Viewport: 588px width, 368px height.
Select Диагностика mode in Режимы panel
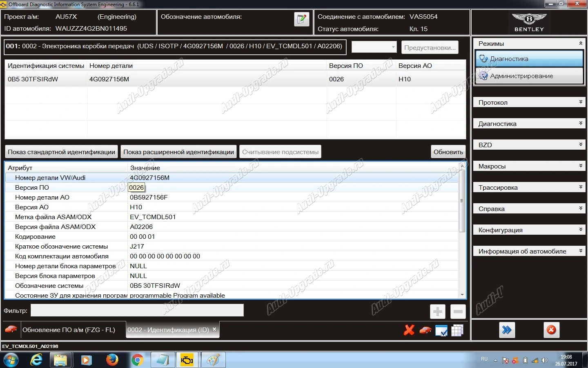click(529, 59)
